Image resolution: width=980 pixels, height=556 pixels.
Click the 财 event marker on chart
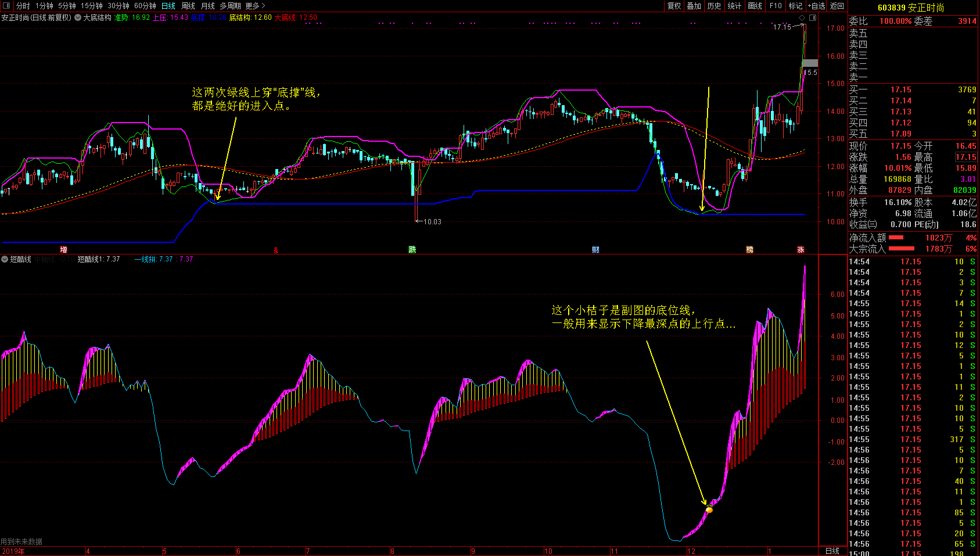(x=595, y=250)
